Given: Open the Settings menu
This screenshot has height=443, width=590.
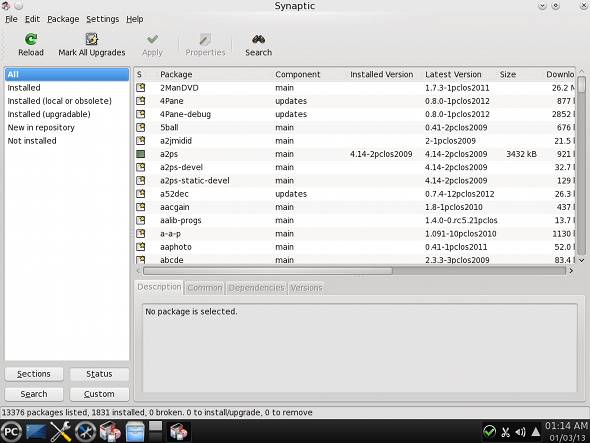Looking at the screenshot, I should (103, 19).
